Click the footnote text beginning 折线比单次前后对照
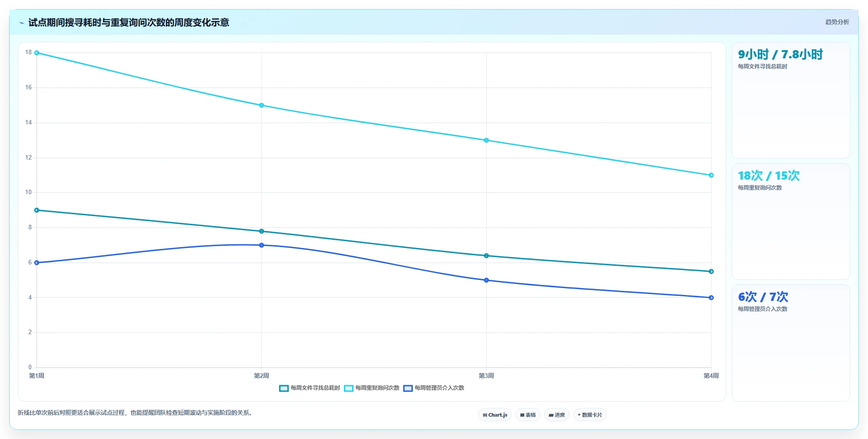This screenshot has width=868, height=439. point(135,413)
